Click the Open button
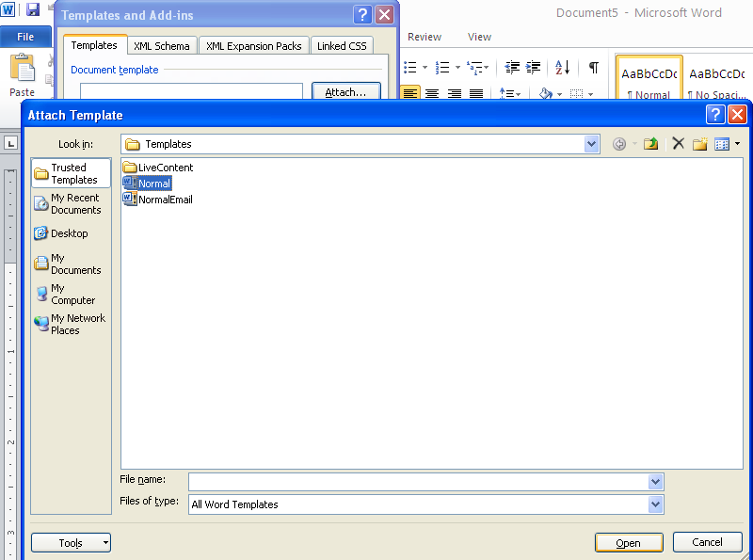 point(629,543)
